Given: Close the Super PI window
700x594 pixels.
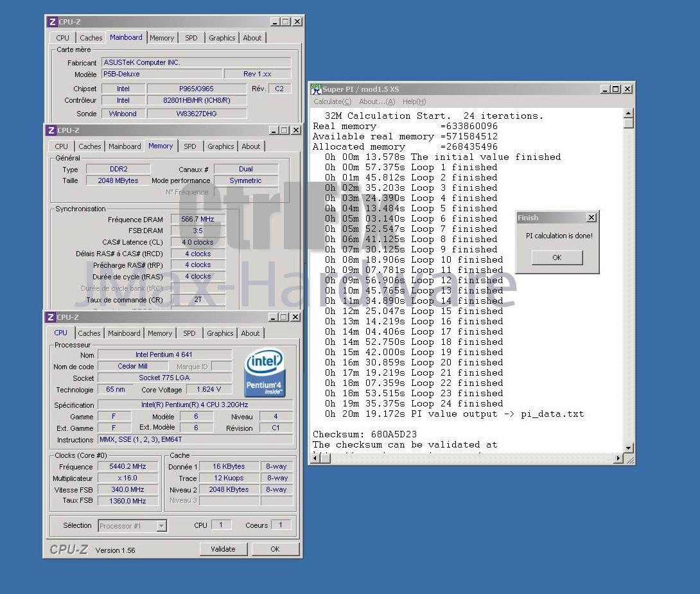Looking at the screenshot, I should pos(627,89).
